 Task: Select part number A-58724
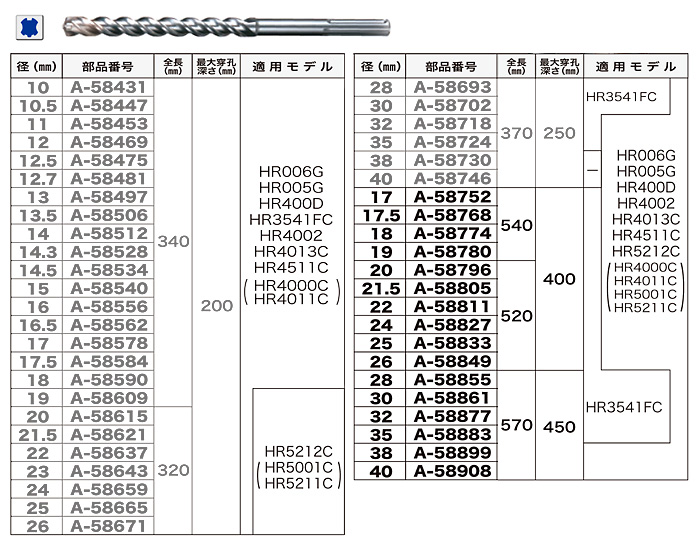tap(453, 142)
